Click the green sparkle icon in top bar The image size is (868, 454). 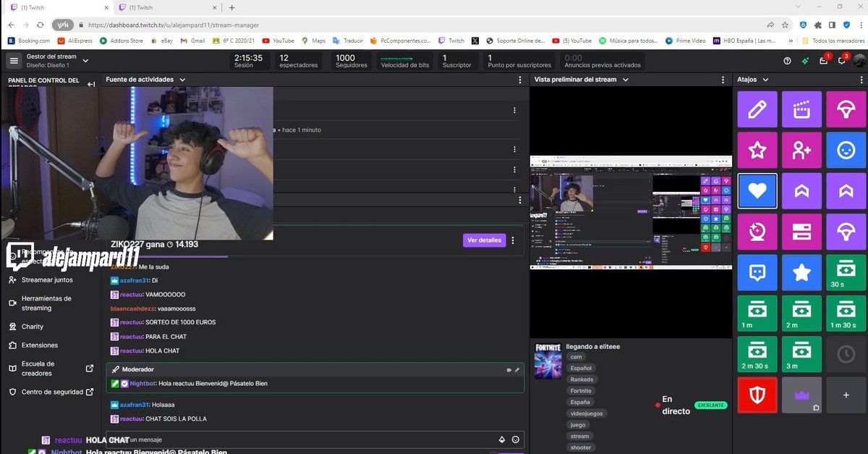pyautogui.click(x=806, y=61)
